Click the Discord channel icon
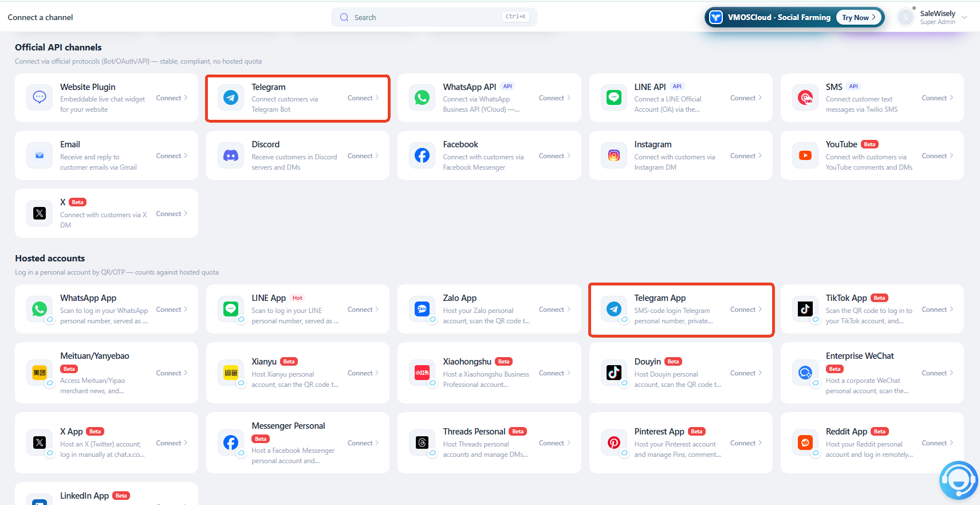The width and height of the screenshot is (980, 505). point(231,155)
